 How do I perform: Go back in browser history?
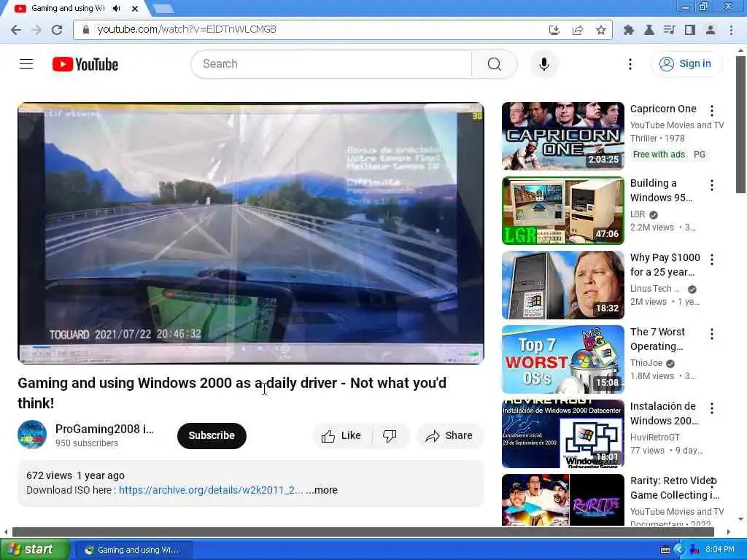click(16, 29)
